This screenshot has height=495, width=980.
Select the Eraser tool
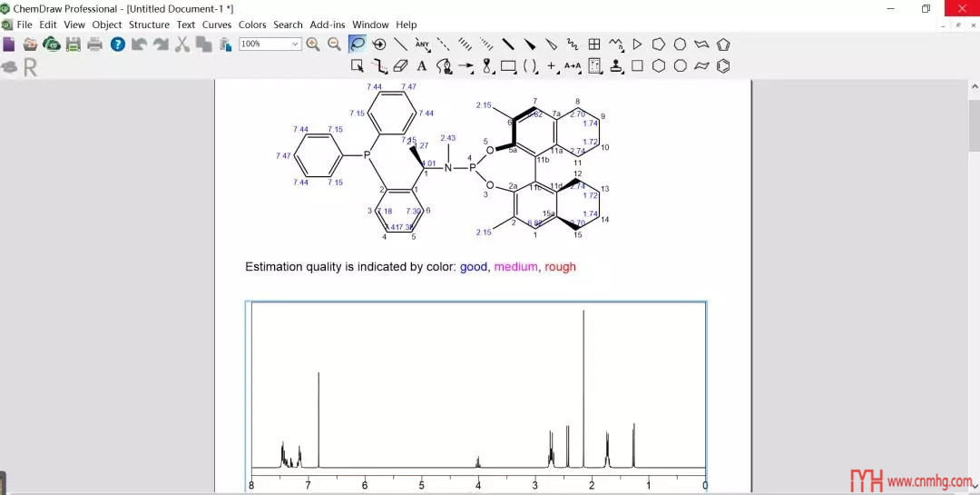pos(401,65)
